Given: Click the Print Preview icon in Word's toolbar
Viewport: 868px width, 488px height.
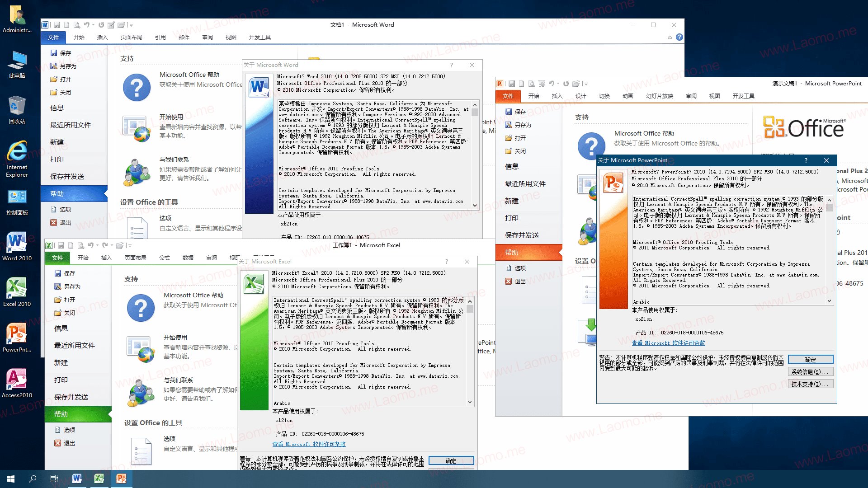Looking at the screenshot, I should pos(76,25).
